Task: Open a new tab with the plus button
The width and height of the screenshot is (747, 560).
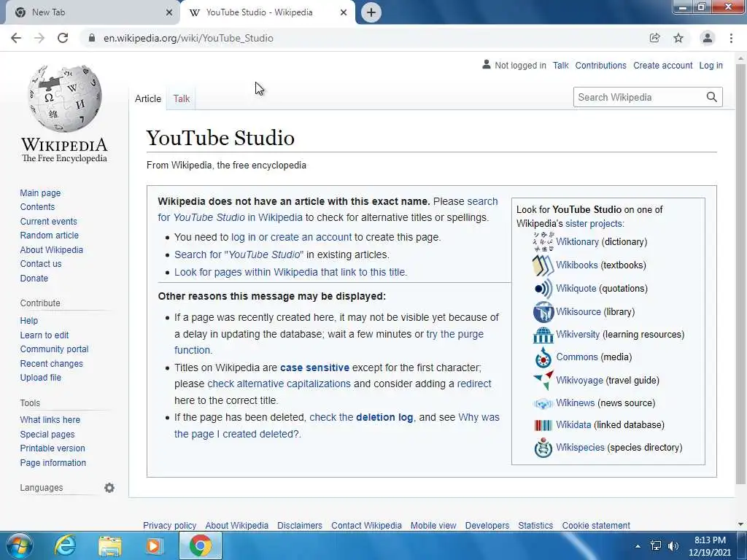Action: pyautogui.click(x=371, y=12)
